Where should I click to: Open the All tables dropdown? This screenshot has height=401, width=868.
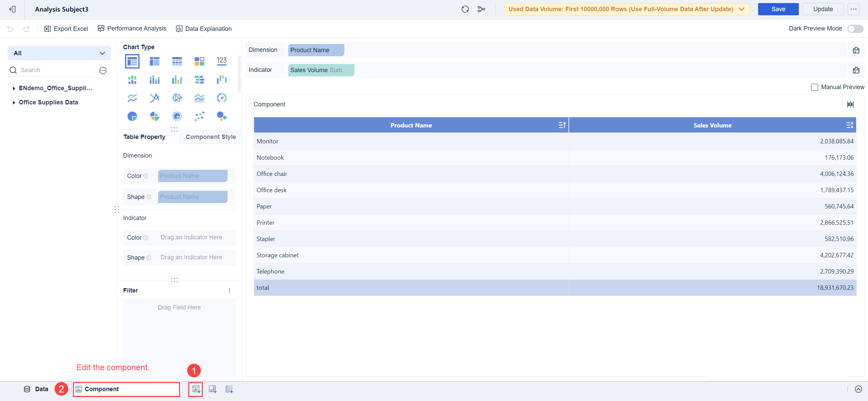[59, 53]
